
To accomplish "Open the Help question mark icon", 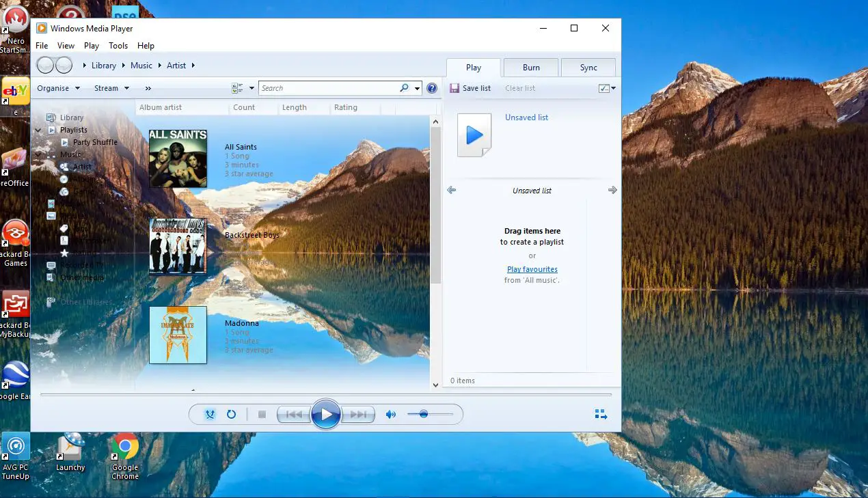I will (x=432, y=88).
